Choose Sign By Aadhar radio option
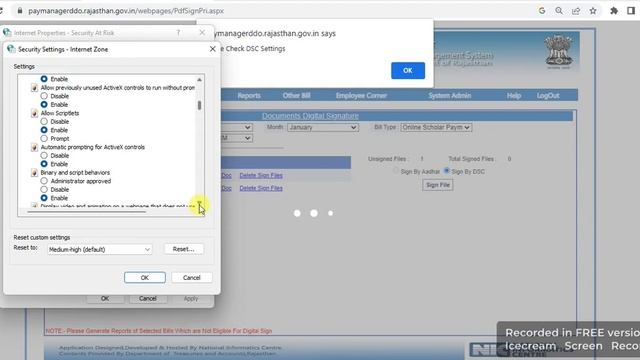 tap(396, 171)
